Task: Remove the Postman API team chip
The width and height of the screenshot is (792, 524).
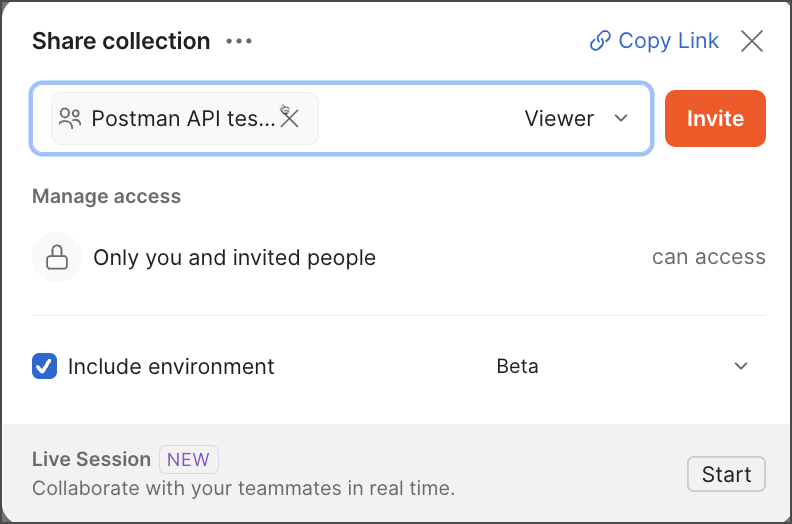Action: tap(289, 118)
